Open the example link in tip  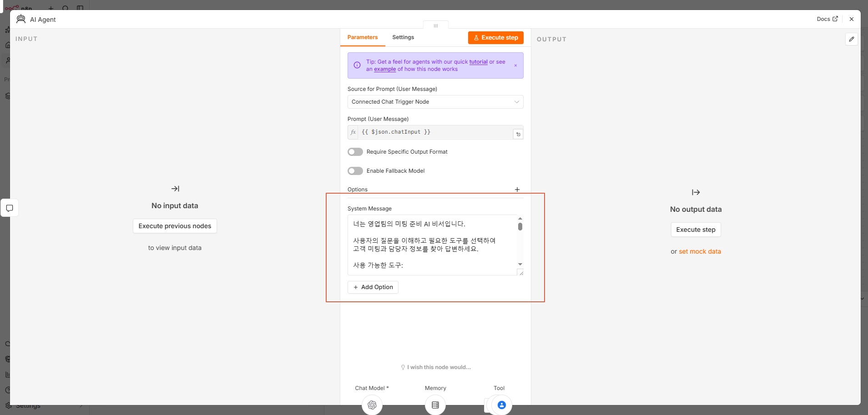coord(385,69)
